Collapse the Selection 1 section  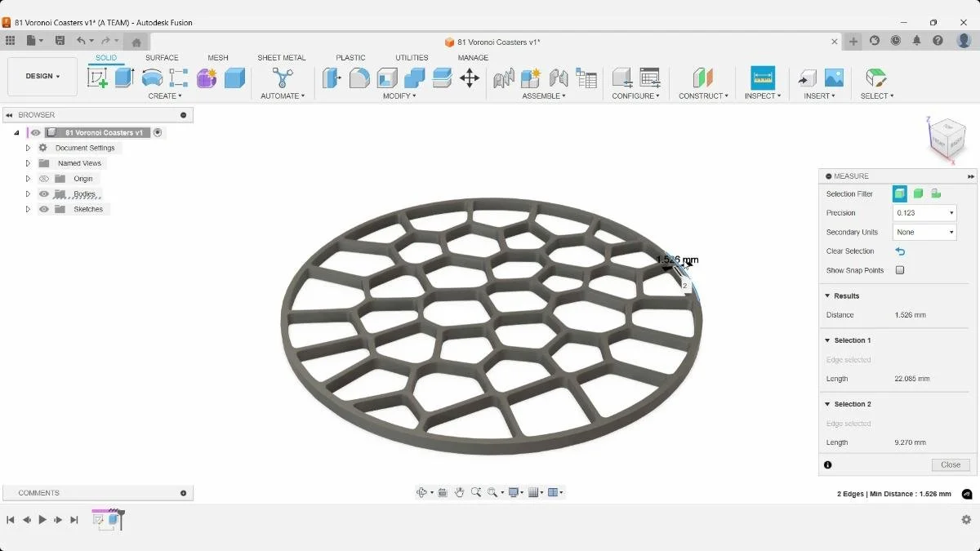pos(827,340)
